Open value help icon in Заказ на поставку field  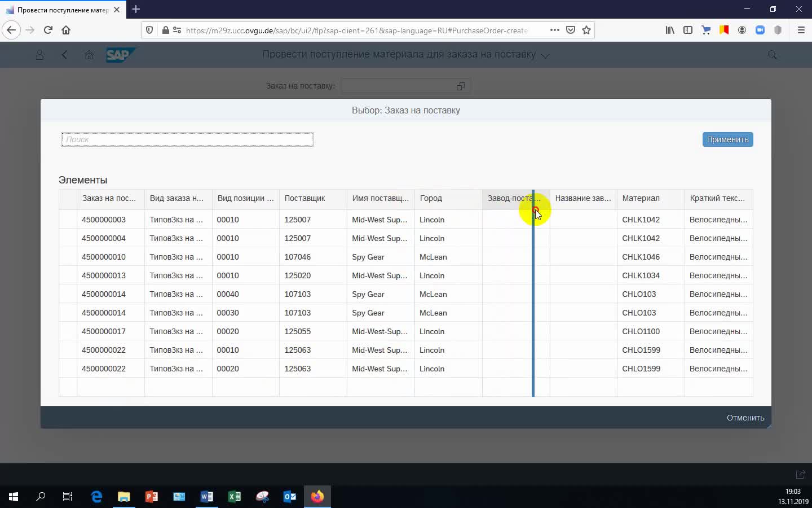(461, 86)
